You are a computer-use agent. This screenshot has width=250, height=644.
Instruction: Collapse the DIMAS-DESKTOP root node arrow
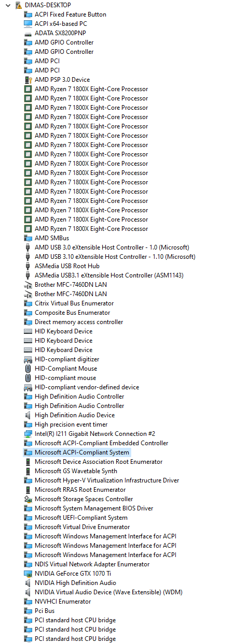pos(9,5)
